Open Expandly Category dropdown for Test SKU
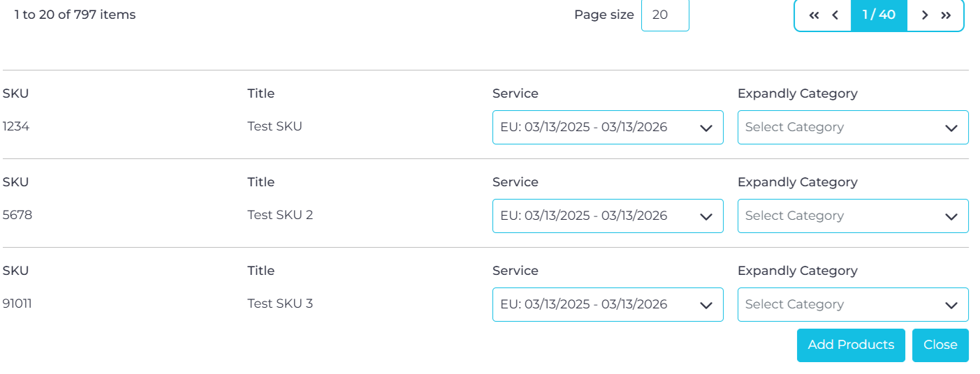The height and width of the screenshot is (374, 980). tap(853, 128)
